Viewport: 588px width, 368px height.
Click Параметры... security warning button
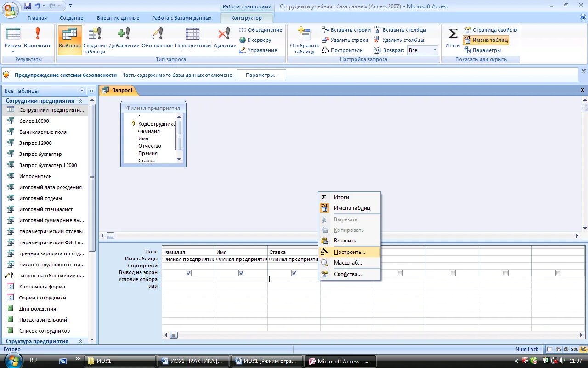click(x=261, y=75)
